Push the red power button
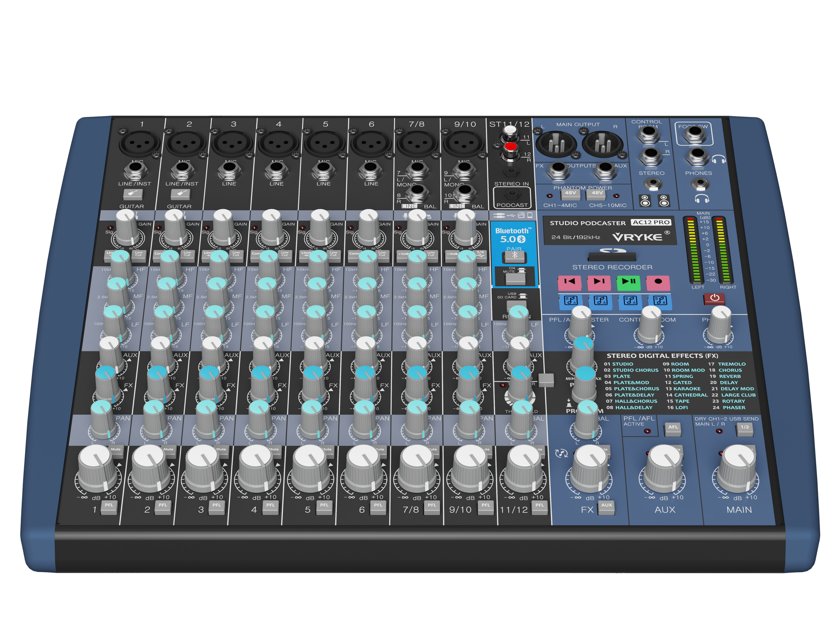The width and height of the screenshot is (840, 627). pos(714,299)
